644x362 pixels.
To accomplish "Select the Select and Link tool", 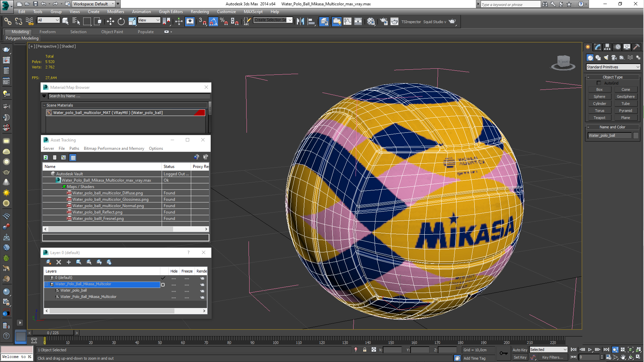I will point(7,21).
